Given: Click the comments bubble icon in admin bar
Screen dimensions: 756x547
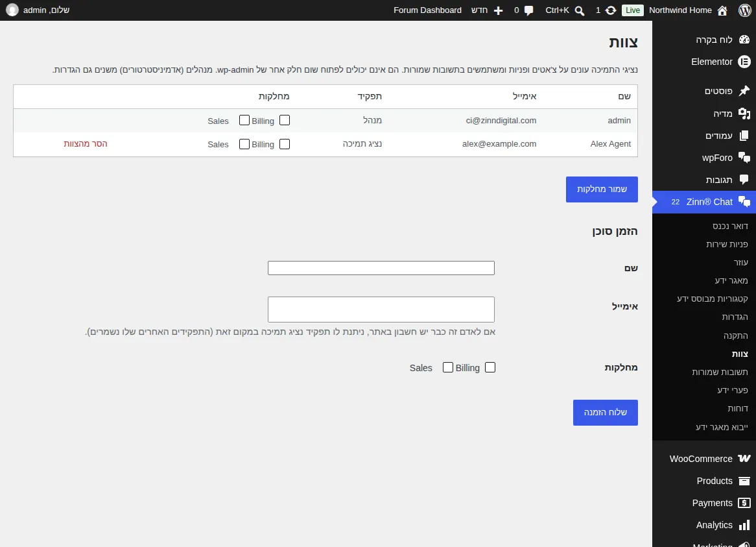Looking at the screenshot, I should pyautogui.click(x=529, y=10).
